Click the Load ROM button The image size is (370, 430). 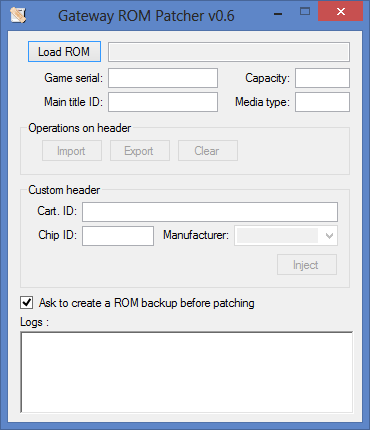64,52
